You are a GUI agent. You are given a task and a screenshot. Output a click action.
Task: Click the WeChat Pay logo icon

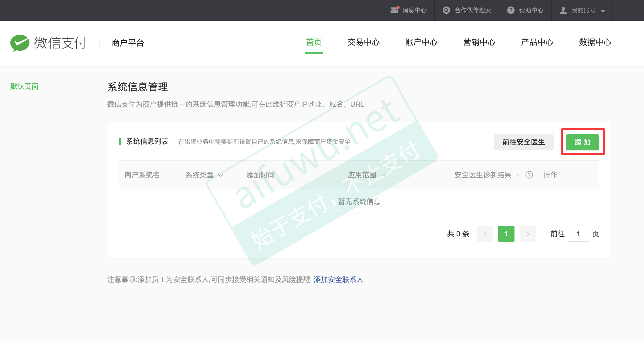(x=20, y=43)
